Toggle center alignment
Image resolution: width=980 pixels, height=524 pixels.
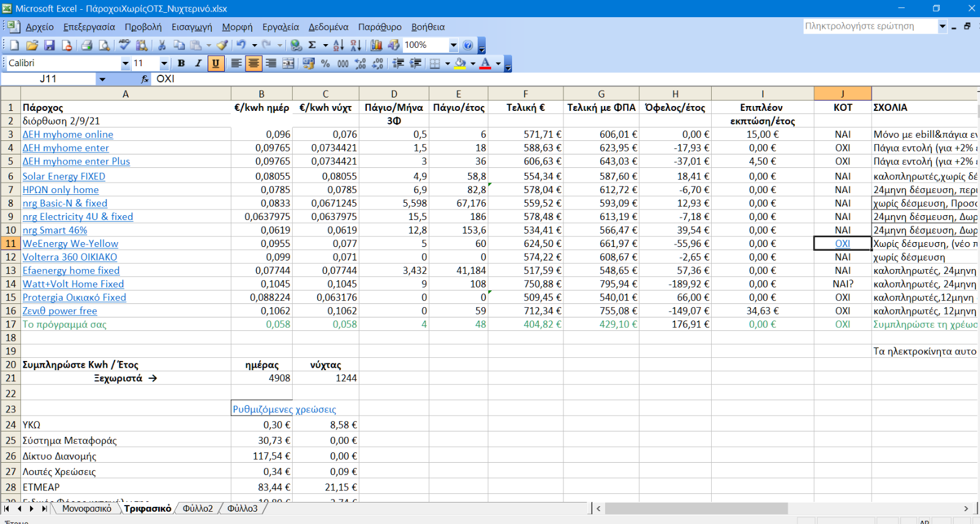tap(254, 63)
